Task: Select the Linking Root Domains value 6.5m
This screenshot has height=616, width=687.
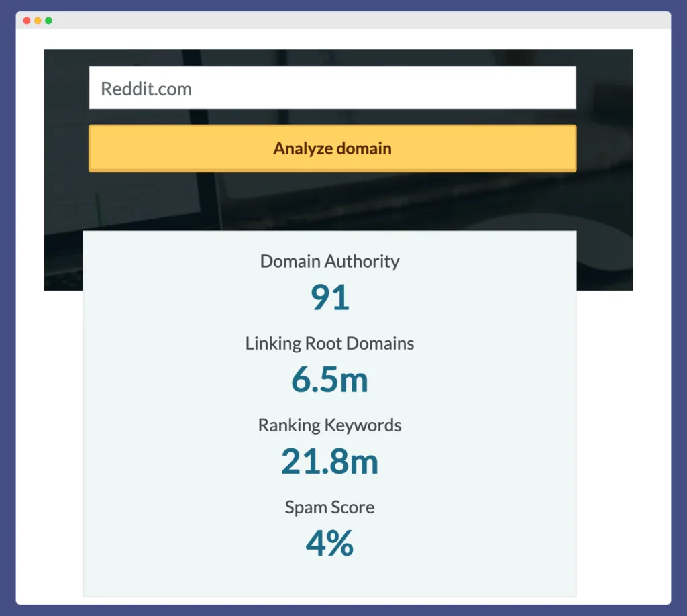Action: click(x=329, y=380)
